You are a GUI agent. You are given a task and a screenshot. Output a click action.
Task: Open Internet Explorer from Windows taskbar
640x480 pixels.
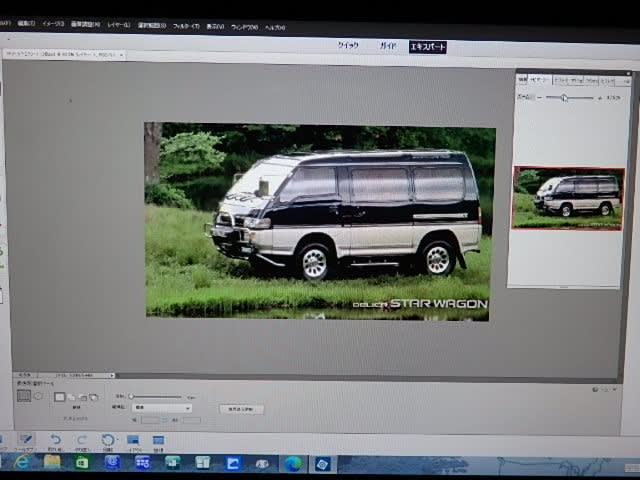coord(22,462)
